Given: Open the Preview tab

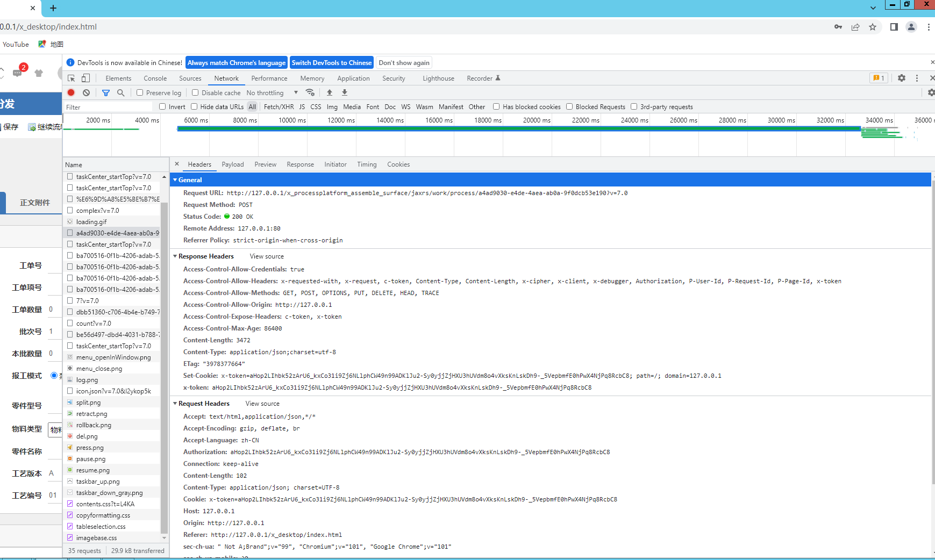Looking at the screenshot, I should tap(266, 164).
